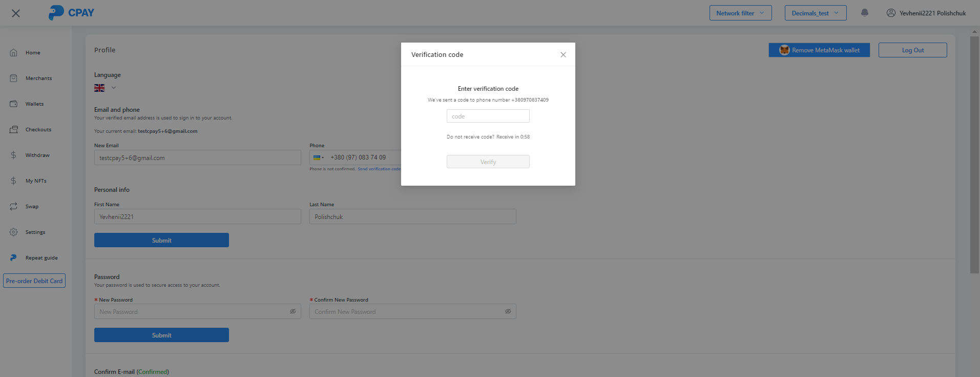Click the Checkouts sidebar icon
980x377 pixels.
(x=14, y=129)
